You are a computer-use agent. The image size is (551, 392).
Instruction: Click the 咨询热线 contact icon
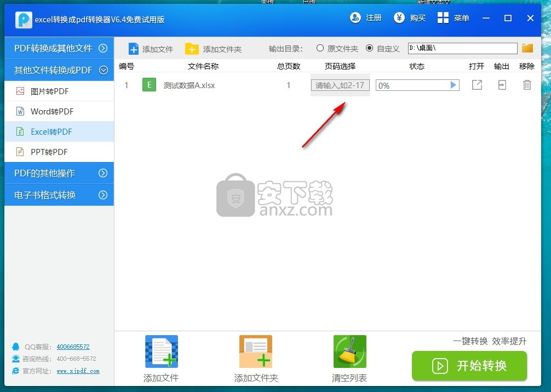click(15, 359)
